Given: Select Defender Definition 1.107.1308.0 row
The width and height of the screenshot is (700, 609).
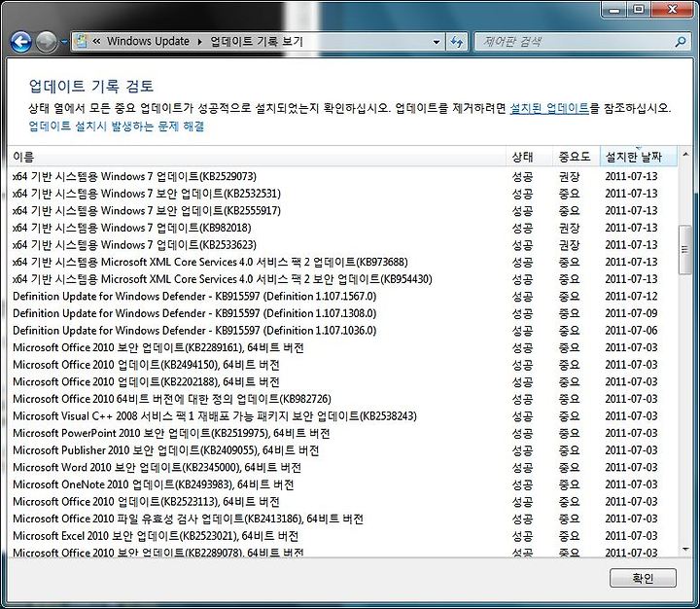Looking at the screenshot, I should (341, 313).
